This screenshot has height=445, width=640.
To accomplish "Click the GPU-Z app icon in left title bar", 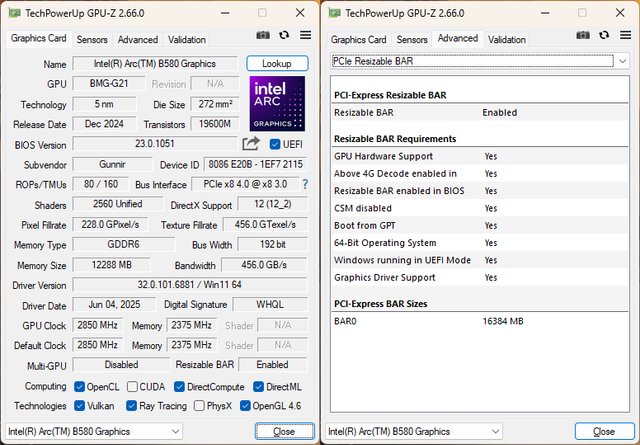I will pyautogui.click(x=14, y=13).
